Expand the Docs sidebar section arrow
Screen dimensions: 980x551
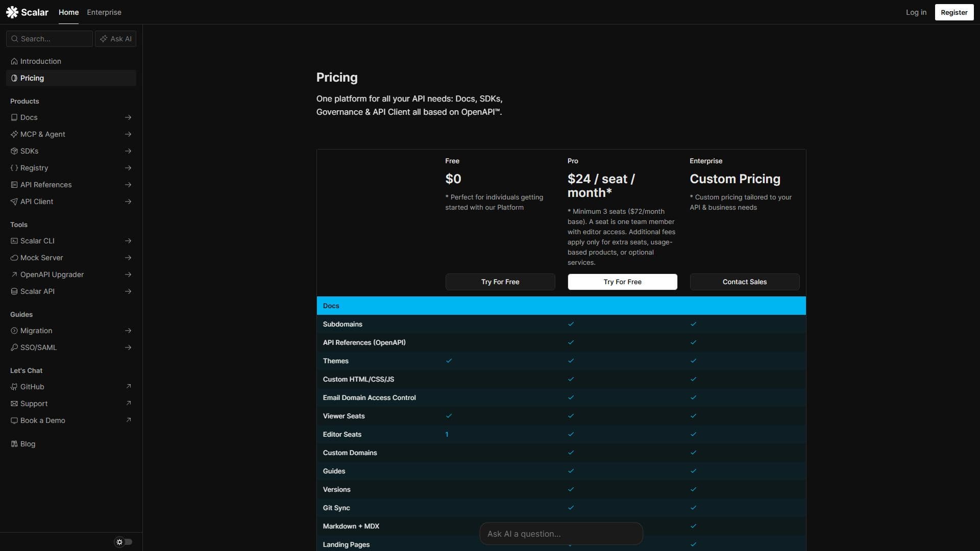click(128, 117)
